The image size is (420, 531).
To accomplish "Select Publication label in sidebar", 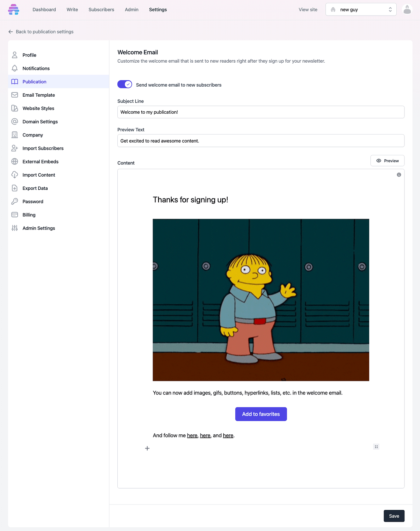I will (x=34, y=82).
